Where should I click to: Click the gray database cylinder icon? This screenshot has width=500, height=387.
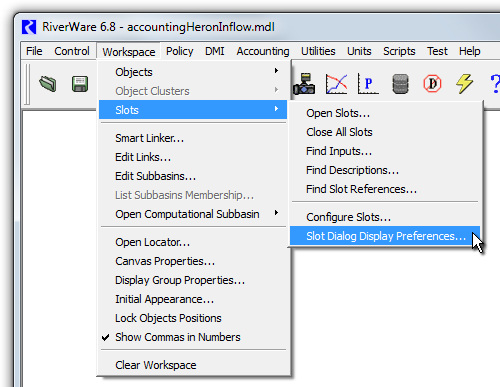(x=400, y=84)
